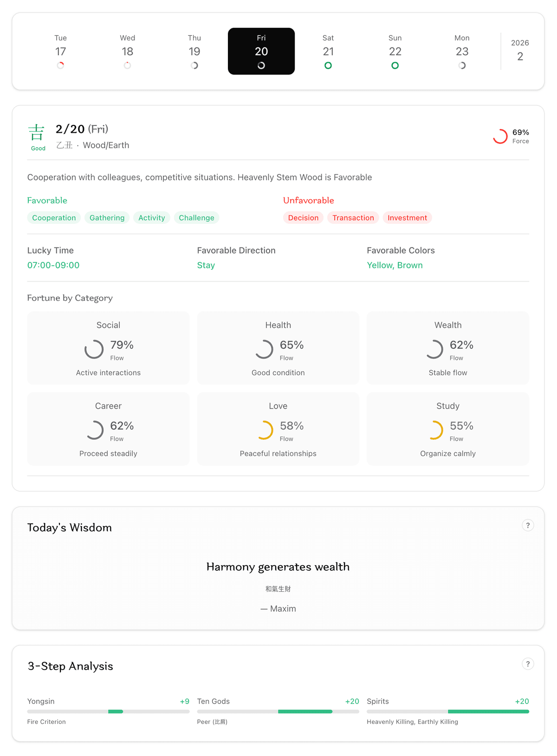Click the Transaction unfavorable tag
This screenshot has width=557, height=756.
[x=353, y=218]
